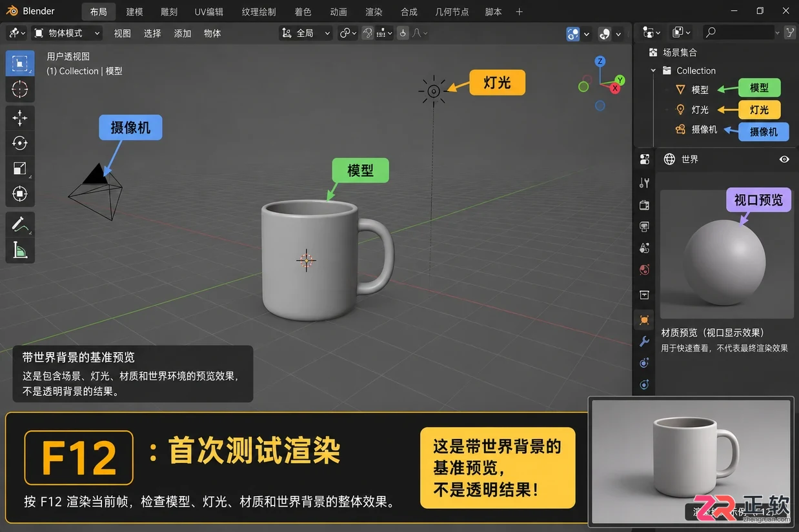Select 摄像机 in the outliner
This screenshot has height=532, width=799.
704,130
